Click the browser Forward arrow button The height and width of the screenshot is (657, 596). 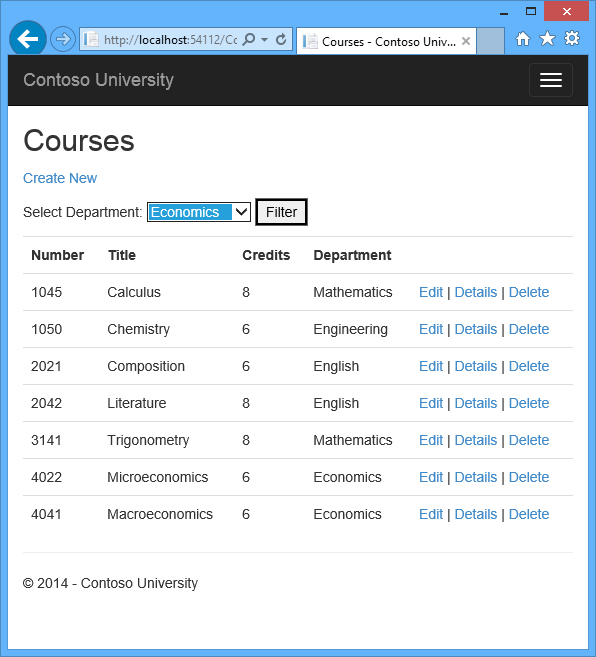pyautogui.click(x=63, y=39)
